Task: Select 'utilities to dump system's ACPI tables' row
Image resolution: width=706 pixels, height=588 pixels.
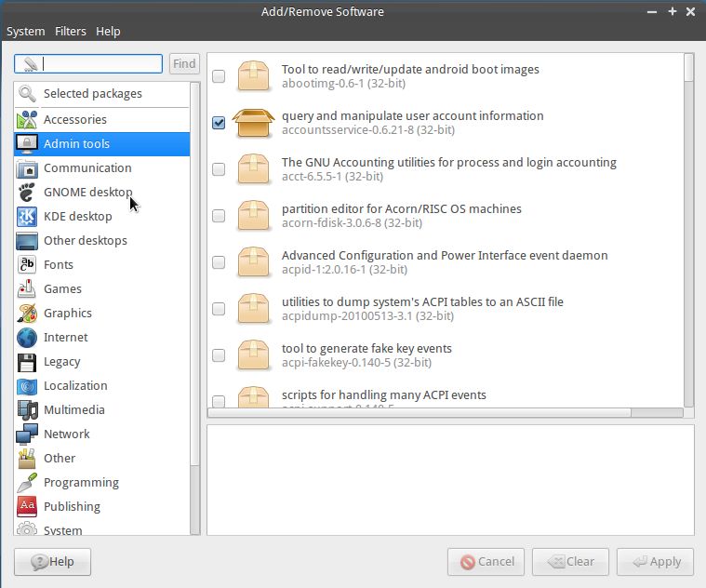Action: click(x=446, y=309)
